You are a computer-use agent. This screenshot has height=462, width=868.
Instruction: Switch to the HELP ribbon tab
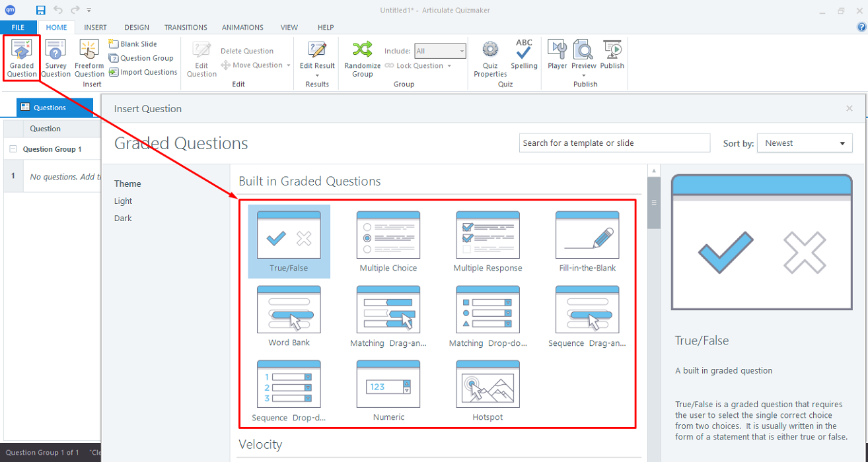326,27
